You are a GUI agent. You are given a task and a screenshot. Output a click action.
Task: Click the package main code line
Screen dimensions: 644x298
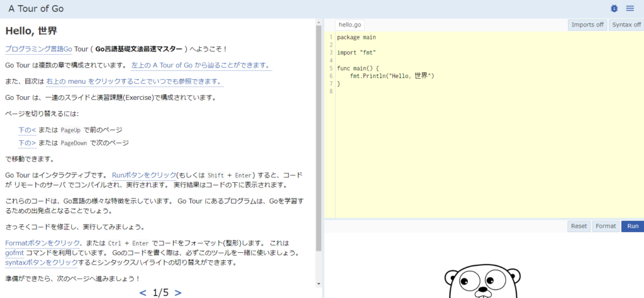(357, 37)
